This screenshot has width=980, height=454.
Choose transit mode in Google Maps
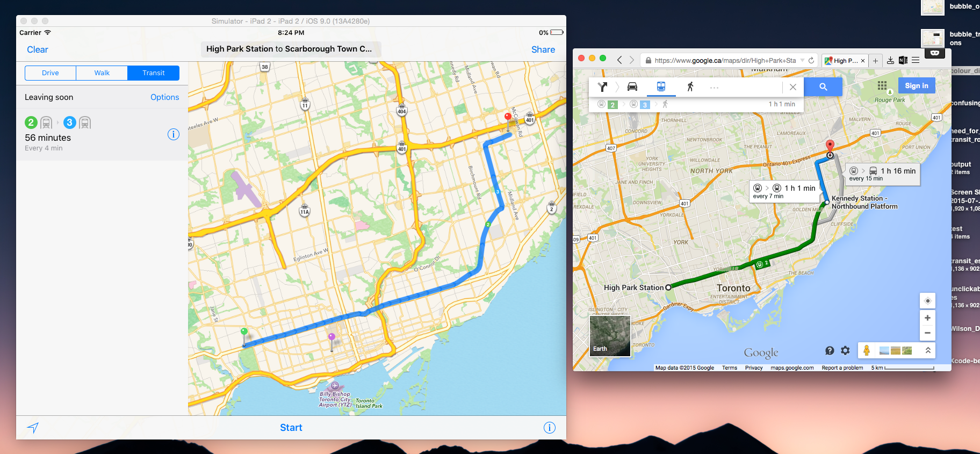(x=661, y=87)
